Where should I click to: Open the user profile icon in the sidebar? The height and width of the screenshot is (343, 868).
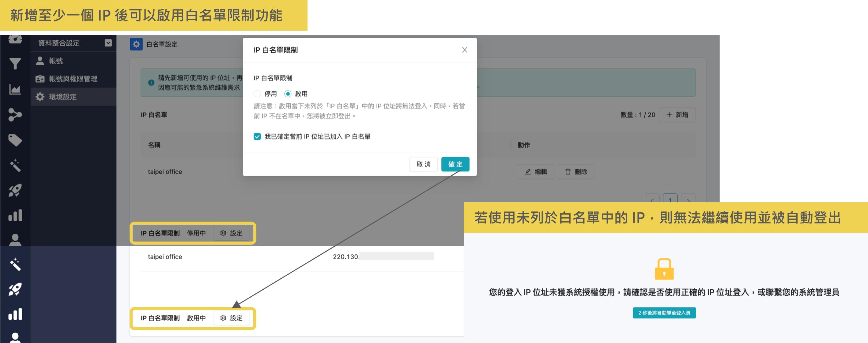(x=15, y=240)
